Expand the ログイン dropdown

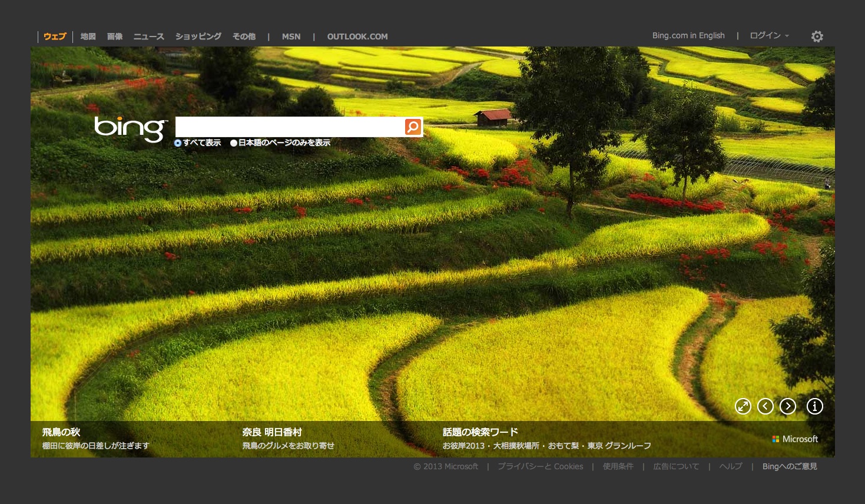(768, 36)
